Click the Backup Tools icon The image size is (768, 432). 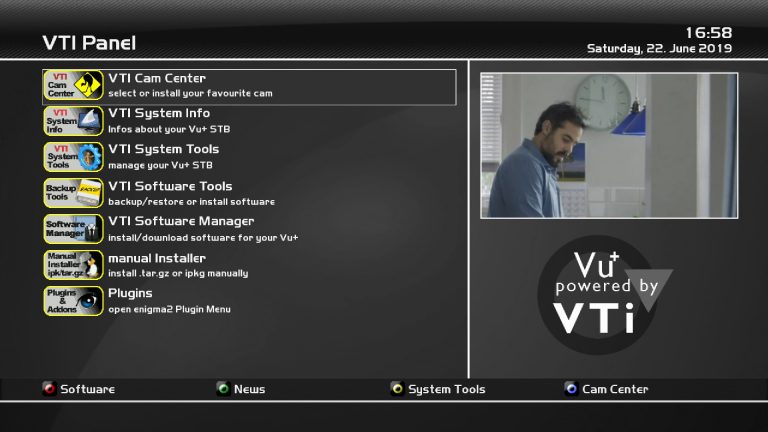tap(74, 193)
